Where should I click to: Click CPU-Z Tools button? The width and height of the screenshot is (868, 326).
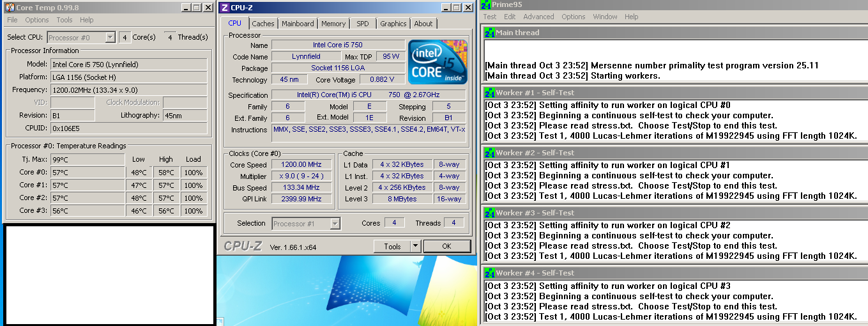click(393, 246)
